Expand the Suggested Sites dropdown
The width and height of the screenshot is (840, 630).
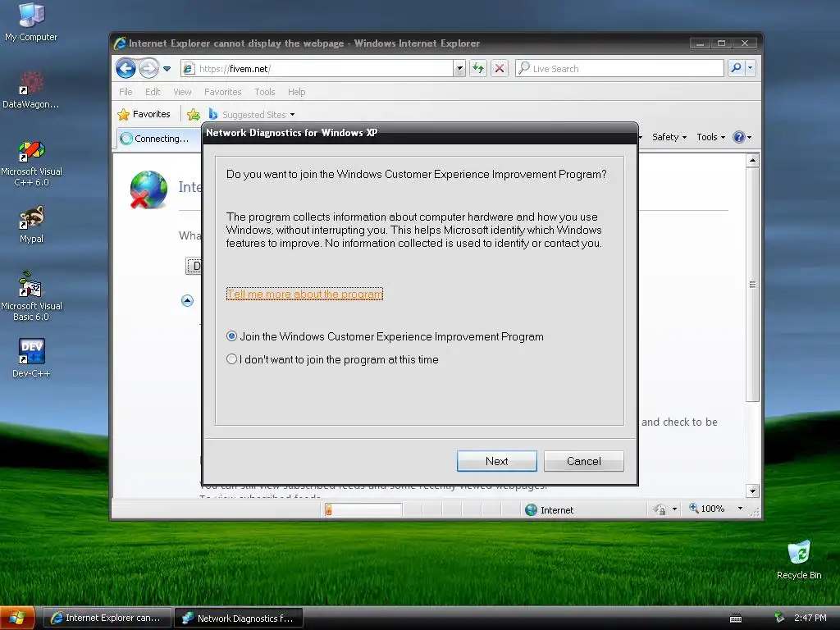click(x=292, y=115)
